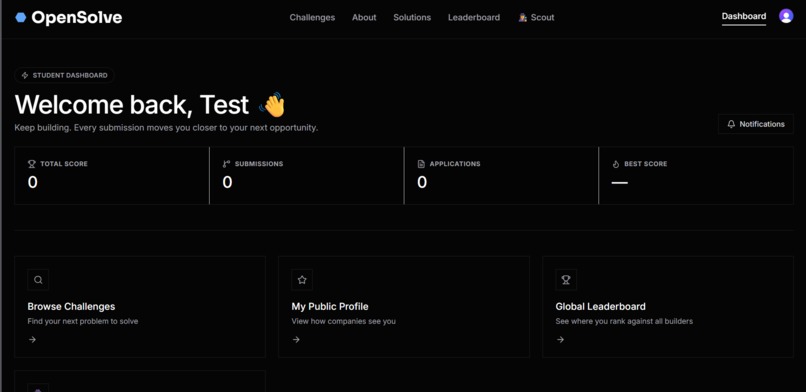
Task: Click the magnifier icon on Browse Challenges
Action: (38, 280)
